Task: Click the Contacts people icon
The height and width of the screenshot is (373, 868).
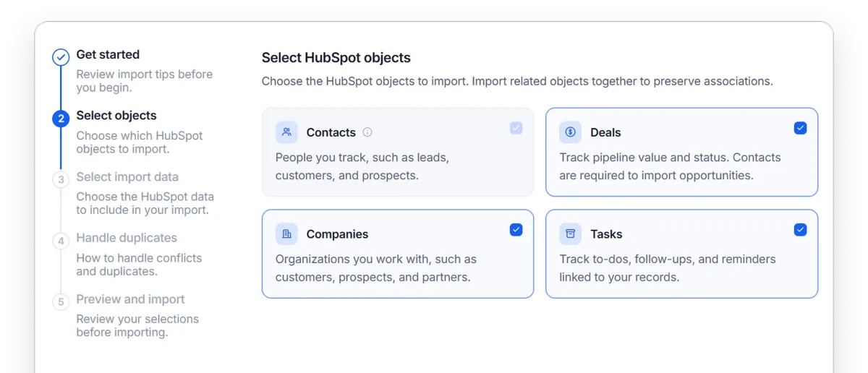Action: (286, 132)
